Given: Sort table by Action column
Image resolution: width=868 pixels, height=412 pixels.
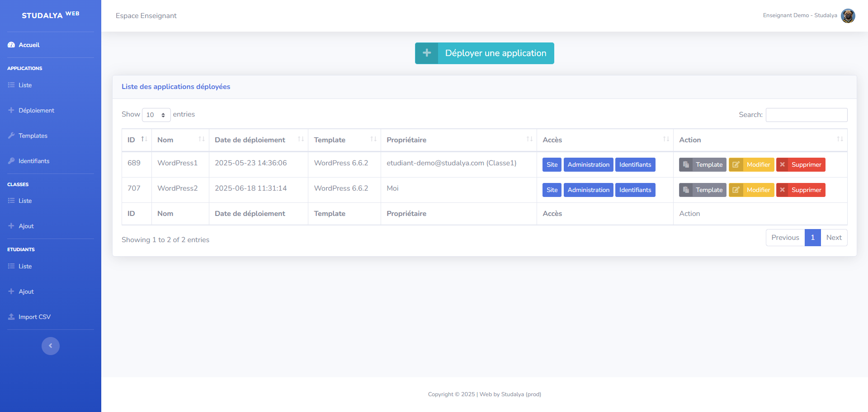Looking at the screenshot, I should tap(760, 140).
